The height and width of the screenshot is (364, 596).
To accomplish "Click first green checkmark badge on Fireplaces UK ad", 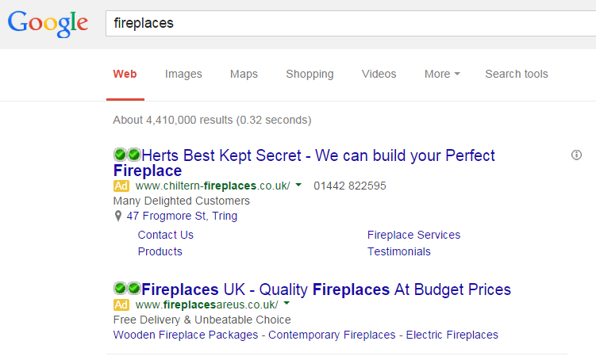I will (120, 289).
